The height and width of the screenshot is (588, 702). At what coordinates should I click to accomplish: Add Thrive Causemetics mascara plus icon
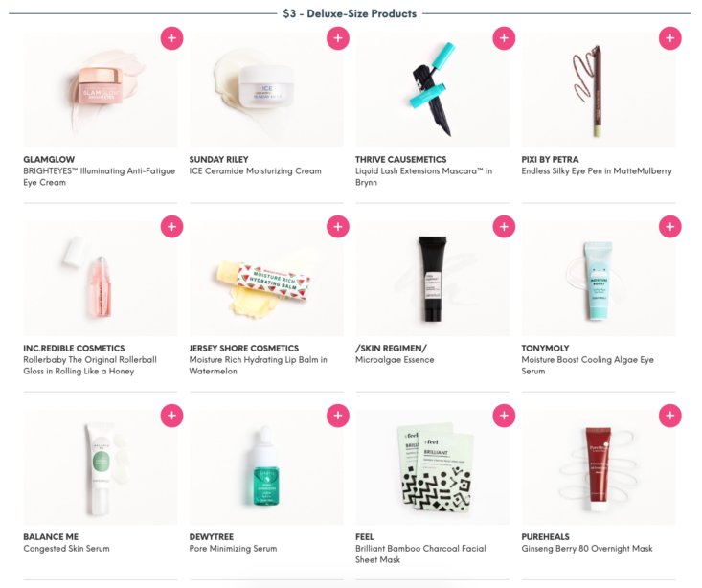pos(504,38)
